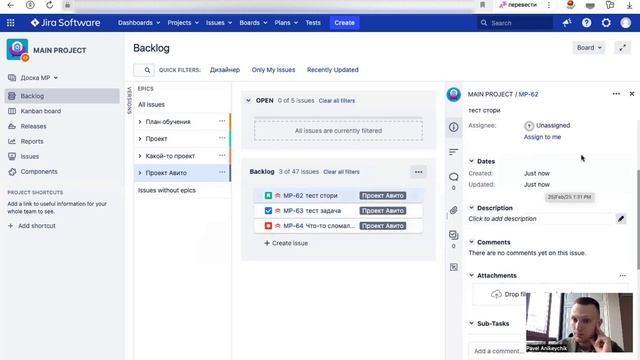
Task: Collapse the Attachments section
Action: coord(471,276)
